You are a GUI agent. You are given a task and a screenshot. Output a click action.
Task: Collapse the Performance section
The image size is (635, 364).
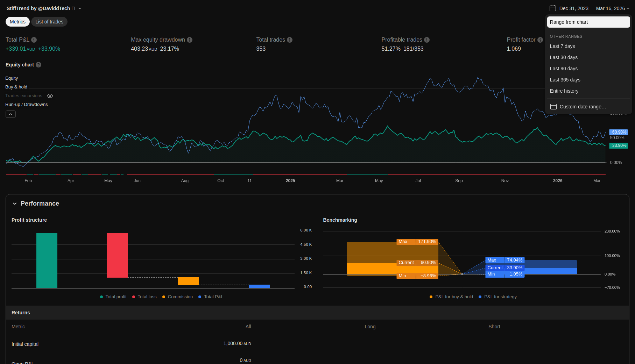coord(15,204)
